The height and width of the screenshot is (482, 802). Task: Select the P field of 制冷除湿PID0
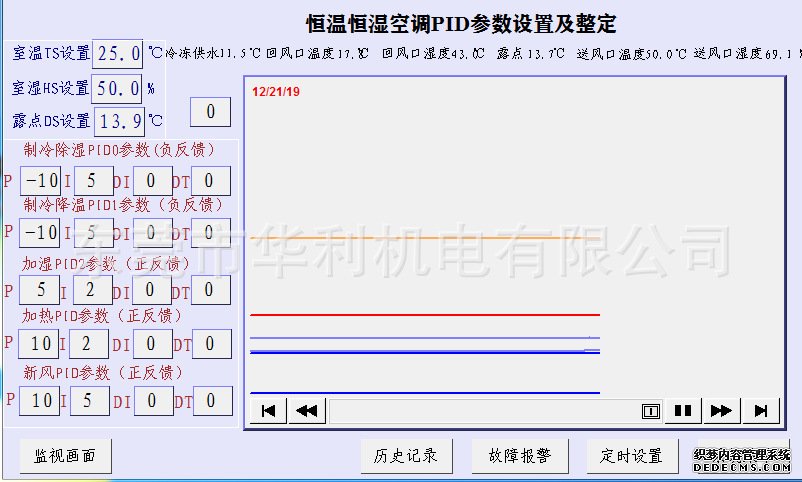[x=41, y=181]
